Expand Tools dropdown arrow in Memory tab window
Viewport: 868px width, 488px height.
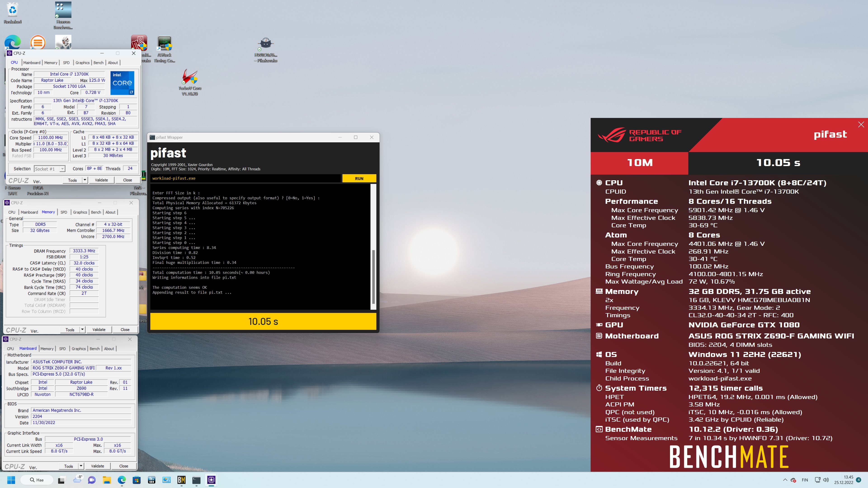[82, 330]
